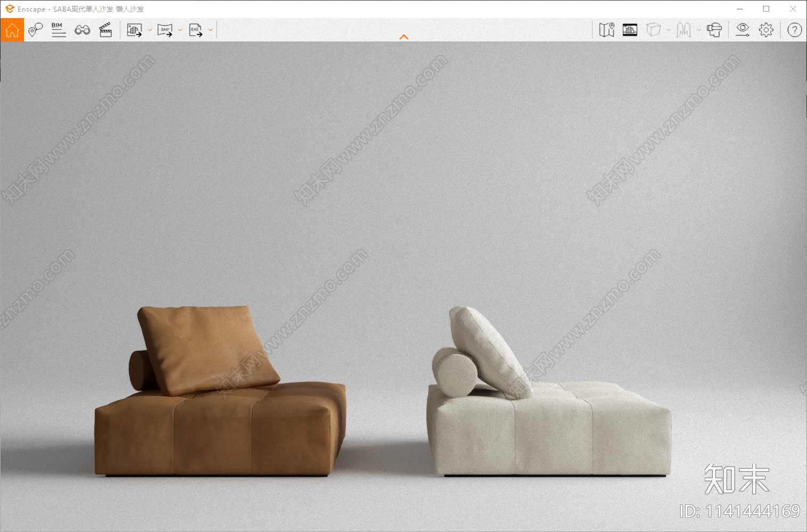Viewport: 807px width, 532px height.
Task: Maximize the Enscape window
Action: [x=766, y=9]
